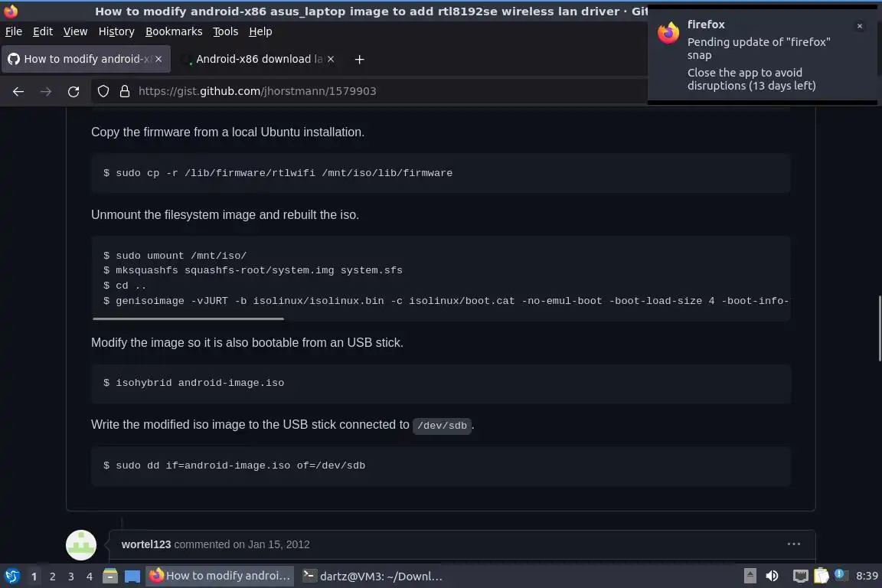This screenshot has width=882, height=588.
Task: Open the file manager taskbar icon
Action: [x=110, y=576]
